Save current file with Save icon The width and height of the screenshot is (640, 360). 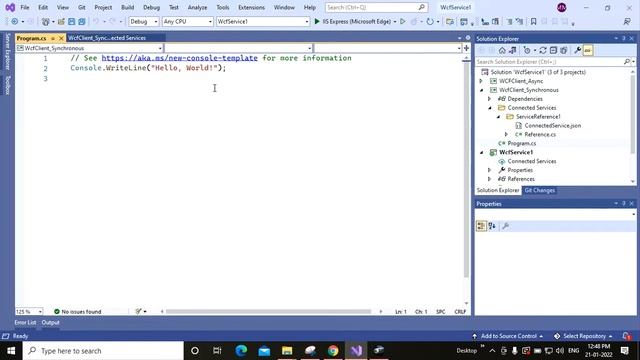pyautogui.click(x=71, y=22)
